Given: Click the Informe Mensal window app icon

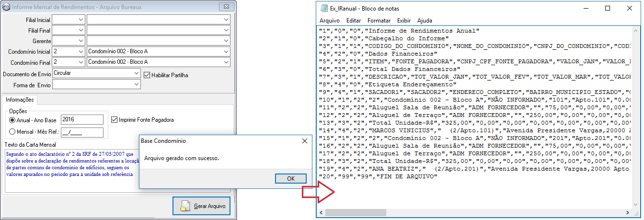Looking at the screenshot, I should (x=6, y=7).
